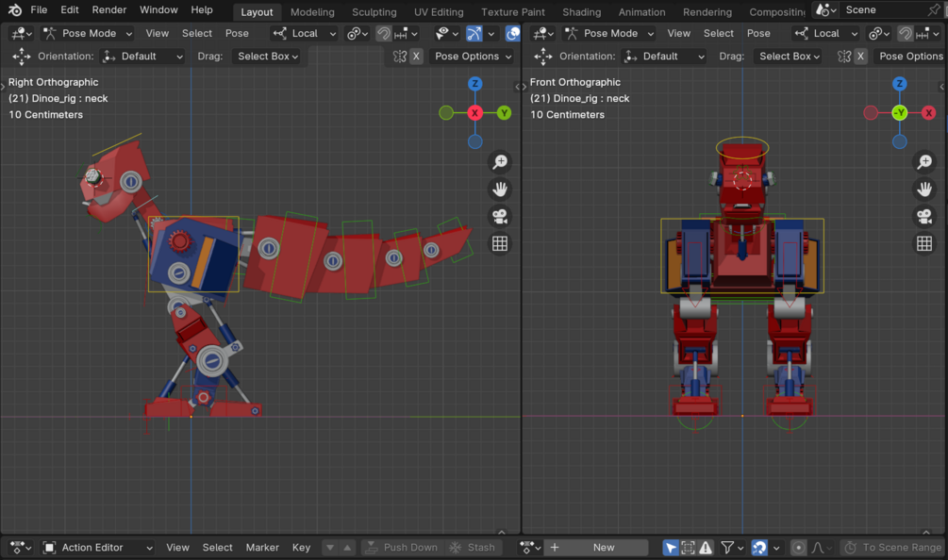Toggle show gizmo button in left viewport
The image size is (948, 560).
tap(474, 33)
